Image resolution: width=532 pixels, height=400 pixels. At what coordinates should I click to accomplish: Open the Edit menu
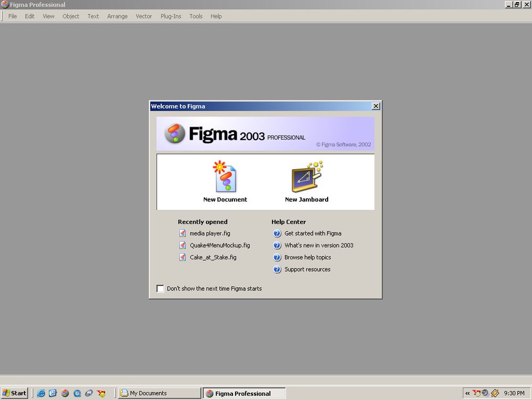[x=29, y=16]
